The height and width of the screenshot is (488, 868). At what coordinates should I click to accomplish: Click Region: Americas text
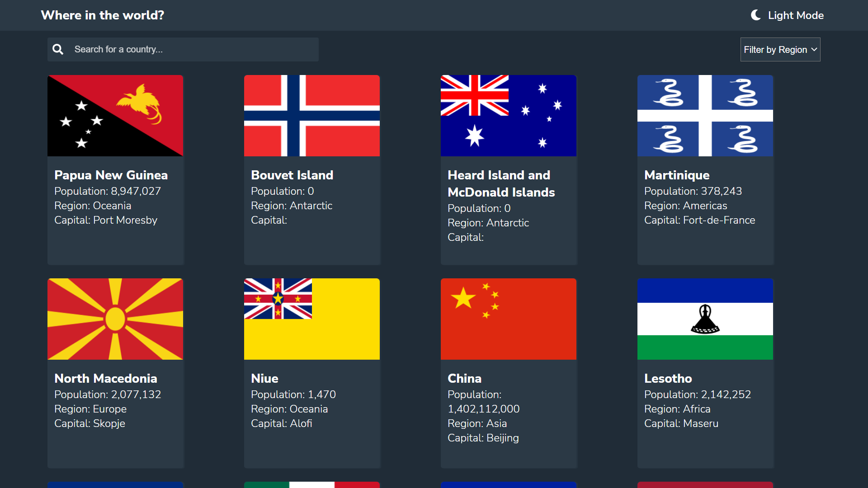point(686,206)
